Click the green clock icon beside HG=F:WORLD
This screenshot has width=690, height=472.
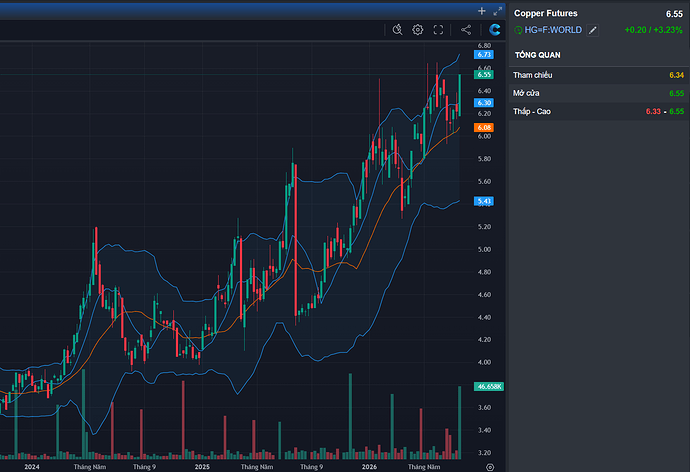[x=518, y=30]
